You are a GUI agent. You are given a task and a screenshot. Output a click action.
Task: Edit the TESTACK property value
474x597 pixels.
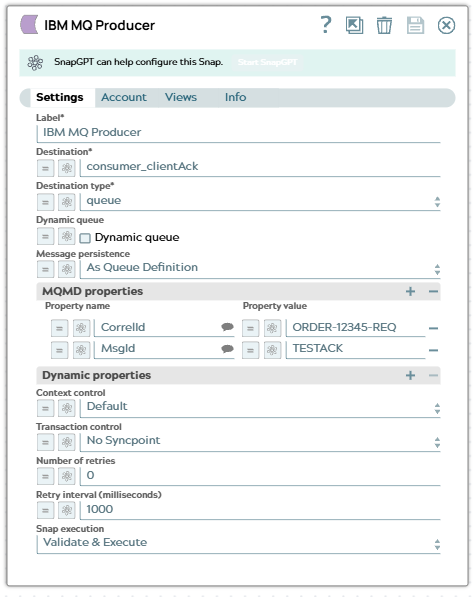click(355, 349)
